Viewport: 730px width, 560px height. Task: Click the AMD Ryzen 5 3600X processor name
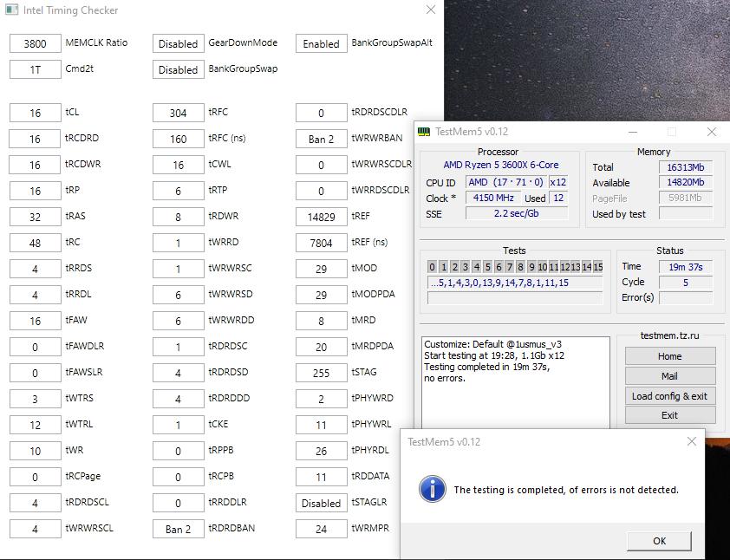pos(501,165)
